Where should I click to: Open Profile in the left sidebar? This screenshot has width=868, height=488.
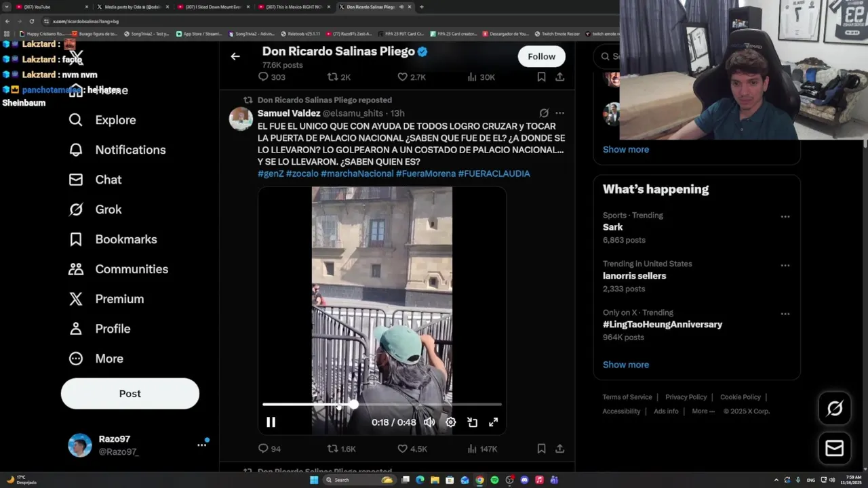point(100,329)
